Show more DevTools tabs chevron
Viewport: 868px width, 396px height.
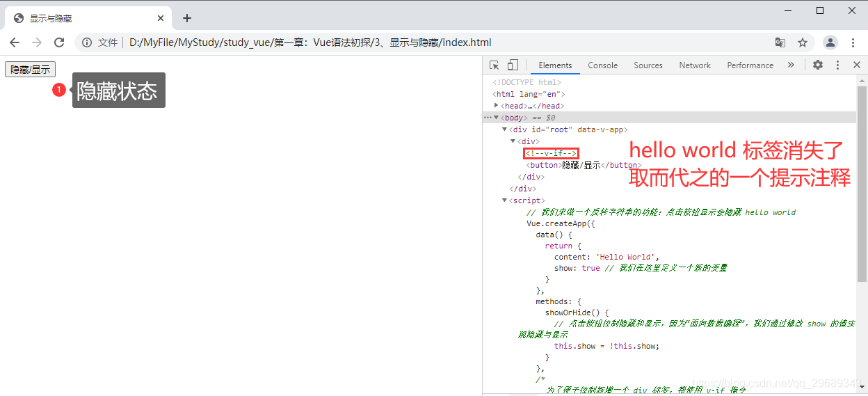pos(791,65)
